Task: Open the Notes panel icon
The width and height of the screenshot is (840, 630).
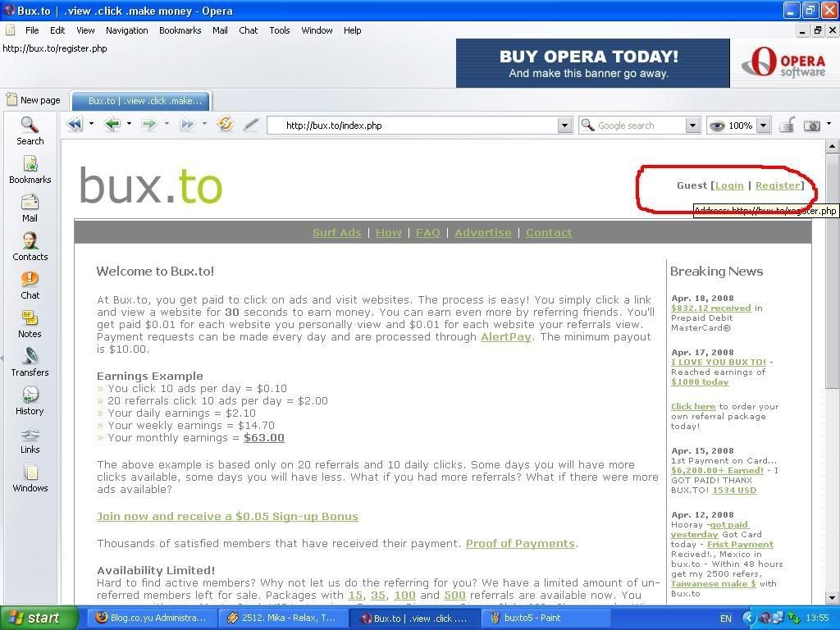Action: tap(30, 324)
